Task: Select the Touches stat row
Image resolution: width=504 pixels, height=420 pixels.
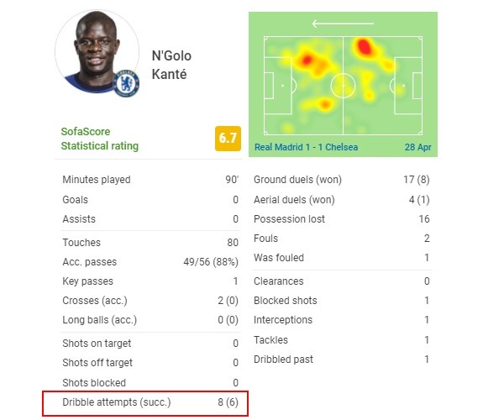Action: [150, 242]
